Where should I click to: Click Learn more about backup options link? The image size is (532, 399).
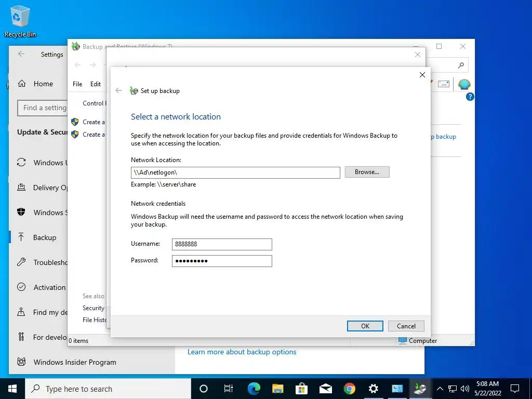click(242, 352)
